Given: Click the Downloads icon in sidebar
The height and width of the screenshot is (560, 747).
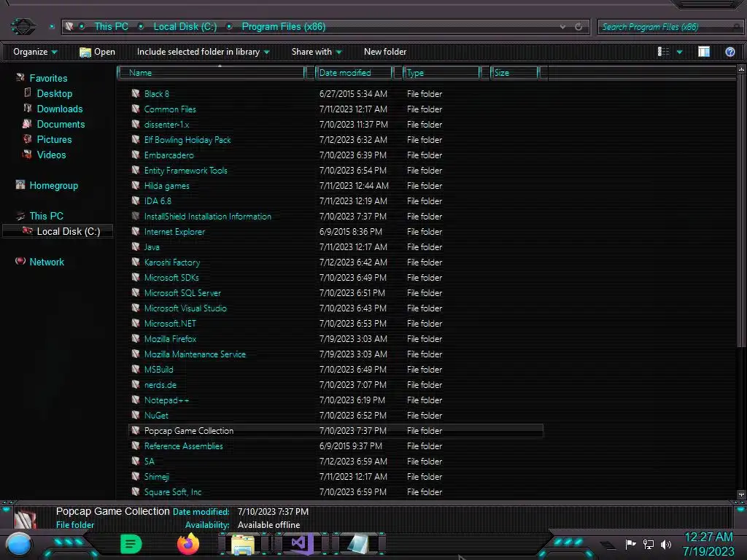Looking at the screenshot, I should coord(28,109).
